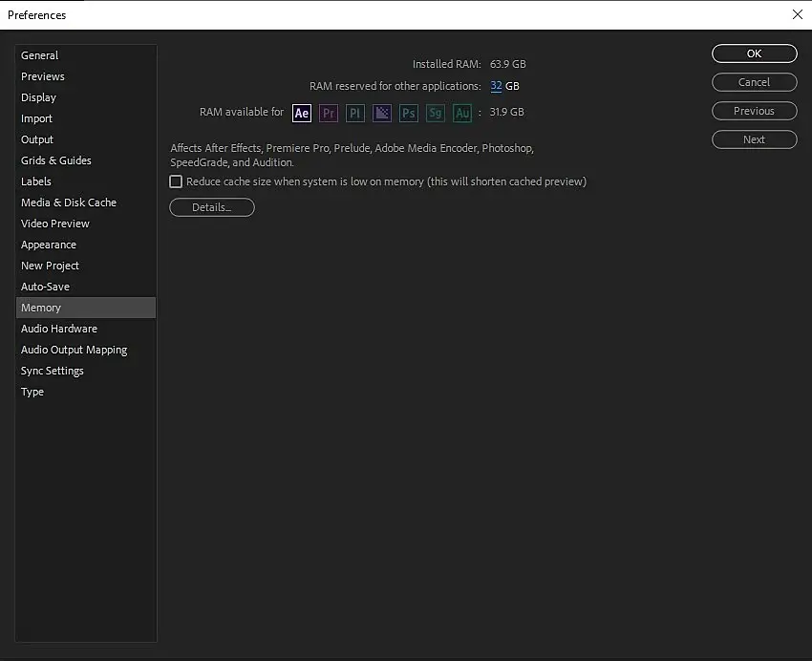
Task: Click the Premiere Pro Pr icon
Action: tap(329, 113)
